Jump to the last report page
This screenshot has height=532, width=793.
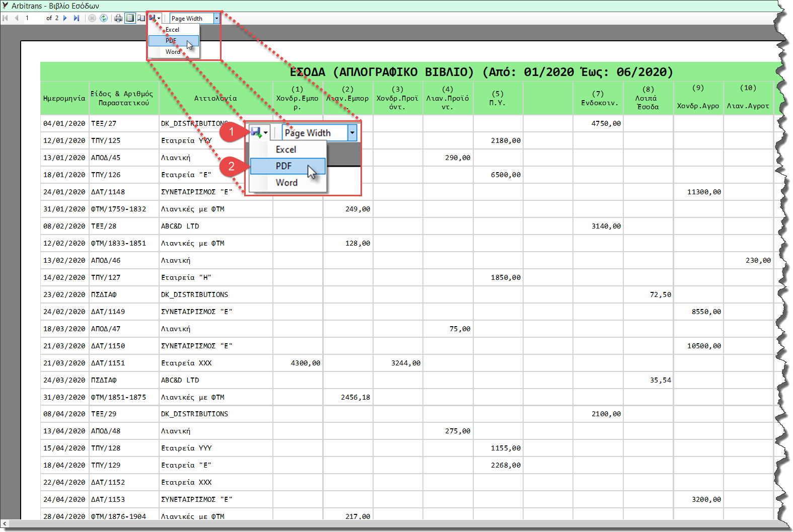tap(77, 18)
